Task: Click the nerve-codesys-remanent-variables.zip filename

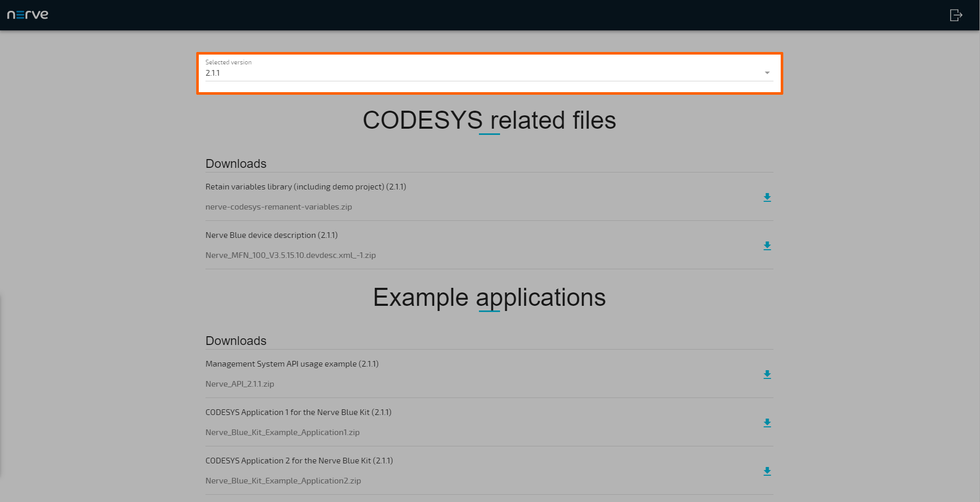Action: 279,206
